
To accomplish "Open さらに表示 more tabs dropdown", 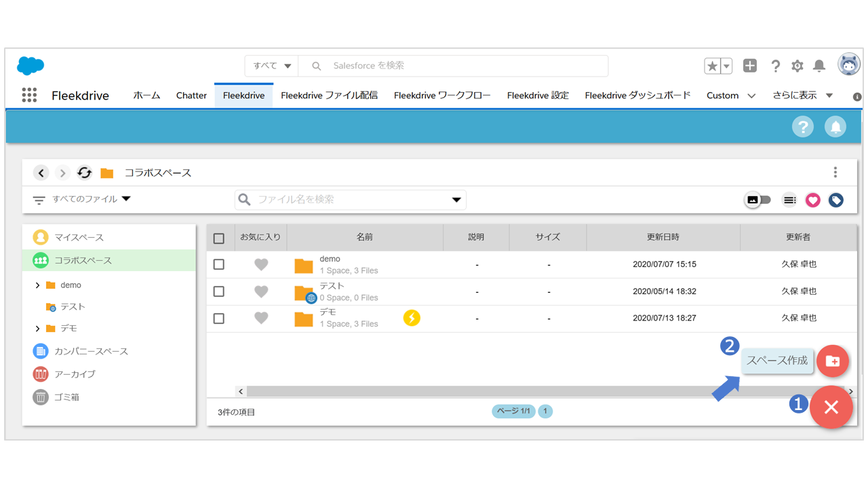I will [x=802, y=96].
